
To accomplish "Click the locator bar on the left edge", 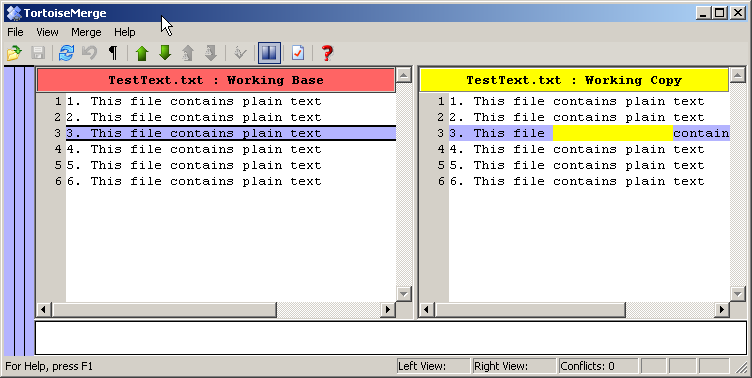I will [19, 211].
